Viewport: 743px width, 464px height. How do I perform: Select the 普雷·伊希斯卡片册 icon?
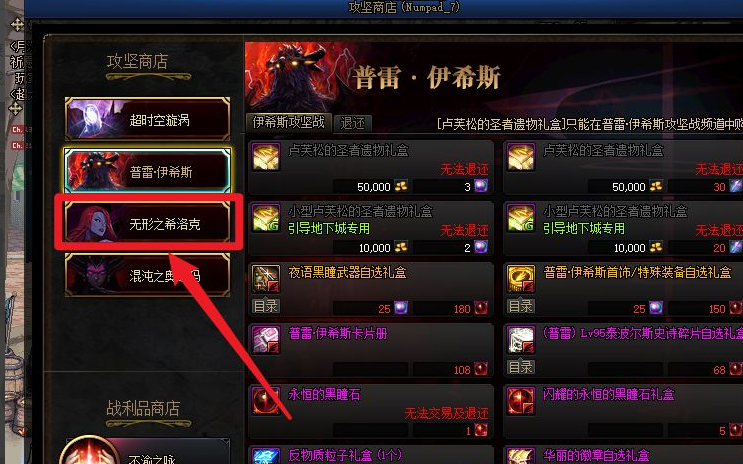(266, 340)
